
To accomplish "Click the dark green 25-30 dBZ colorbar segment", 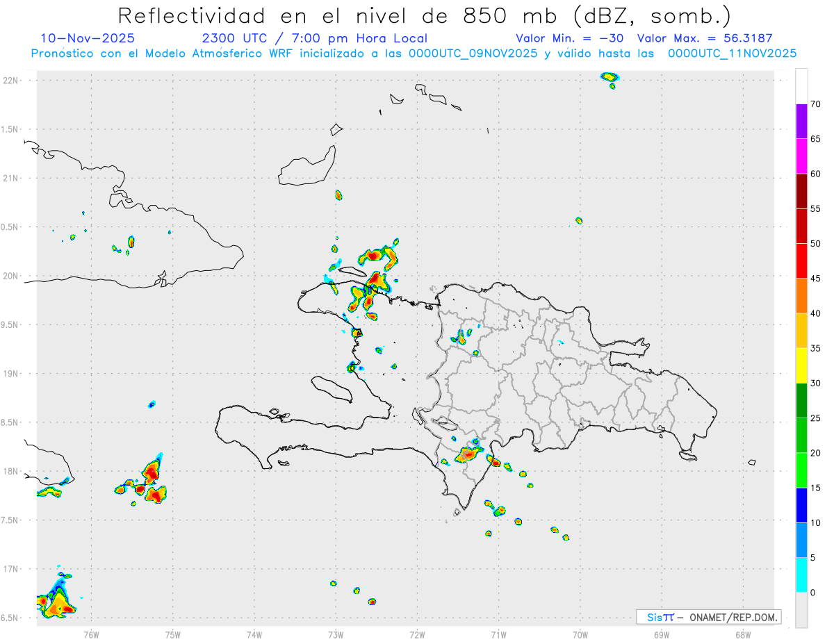I will [x=801, y=401].
